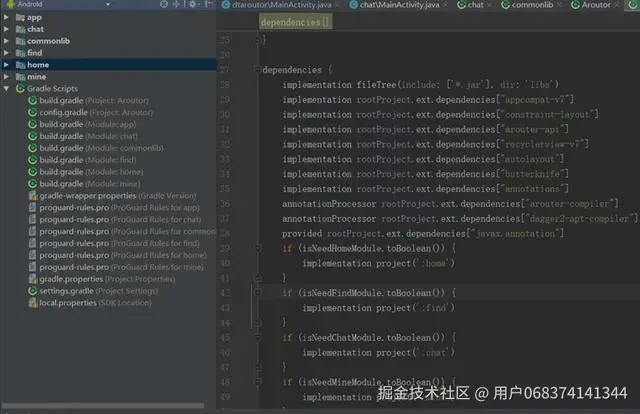The height and width of the screenshot is (414, 640).
Task: Switch to chat\MainActivity.java tab
Action: 400,5
